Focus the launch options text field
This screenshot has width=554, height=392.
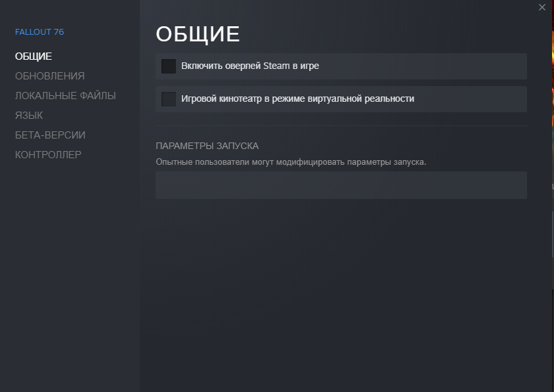(x=341, y=185)
